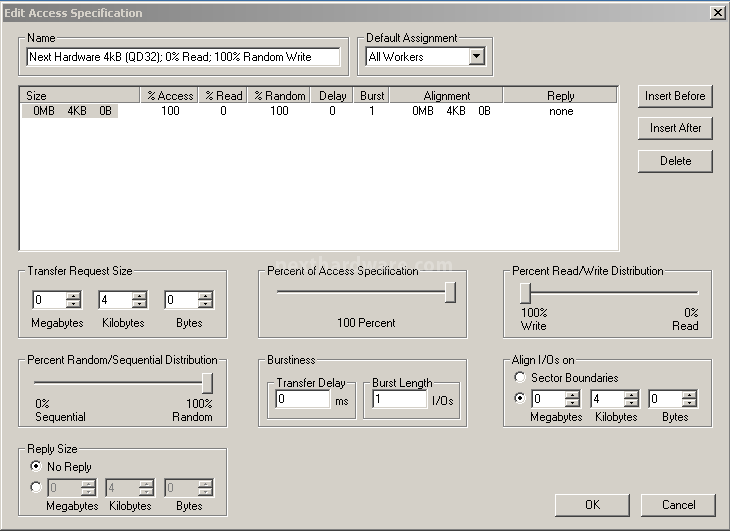Click the Alignment column header
Screen dimensions: 730x531
[446, 96]
